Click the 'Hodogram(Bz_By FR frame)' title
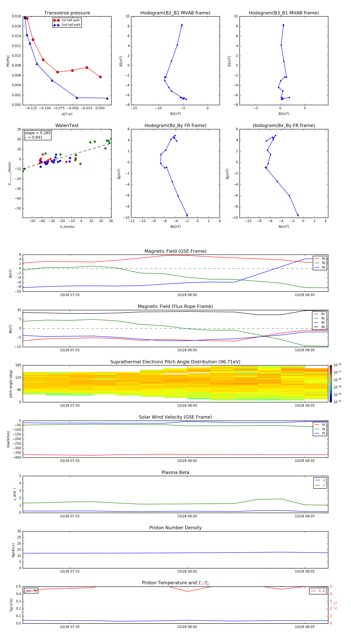 point(175,125)
